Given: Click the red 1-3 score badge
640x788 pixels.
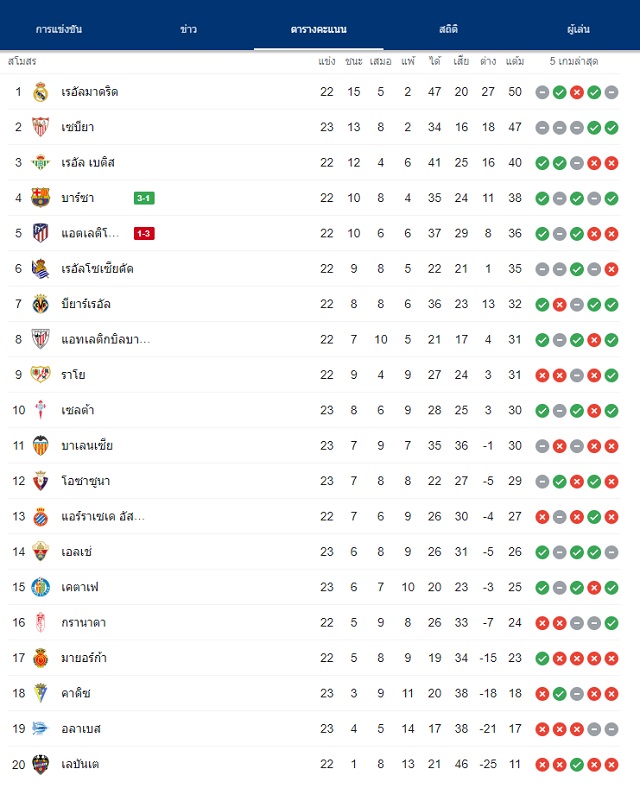Looking at the screenshot, I should tap(144, 233).
